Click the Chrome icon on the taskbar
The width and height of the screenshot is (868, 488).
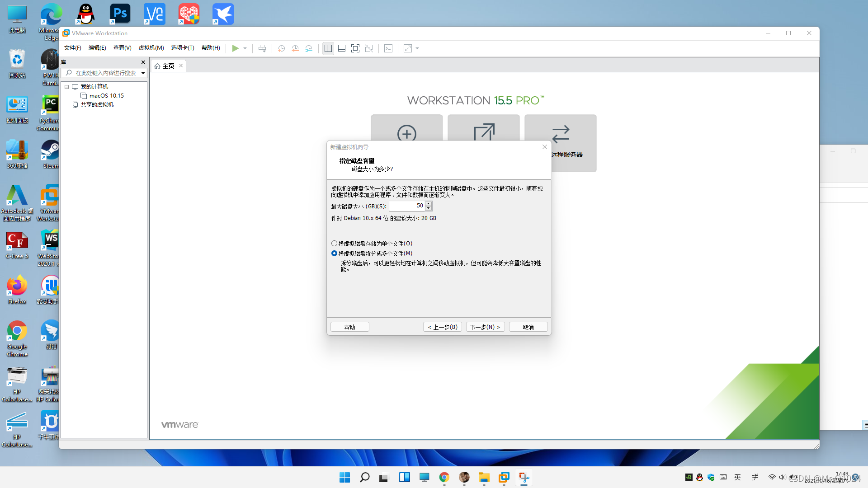[444, 478]
